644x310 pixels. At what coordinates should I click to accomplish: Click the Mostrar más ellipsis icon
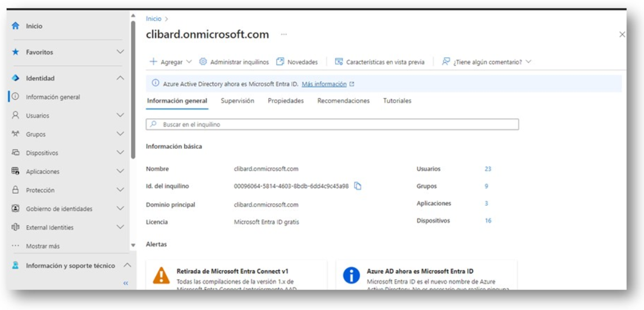16,246
